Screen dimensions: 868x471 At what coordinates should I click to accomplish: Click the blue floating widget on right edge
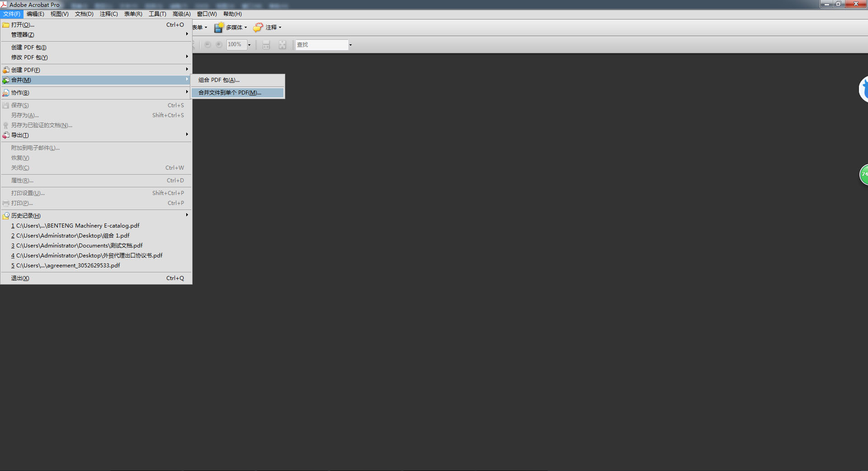863,89
